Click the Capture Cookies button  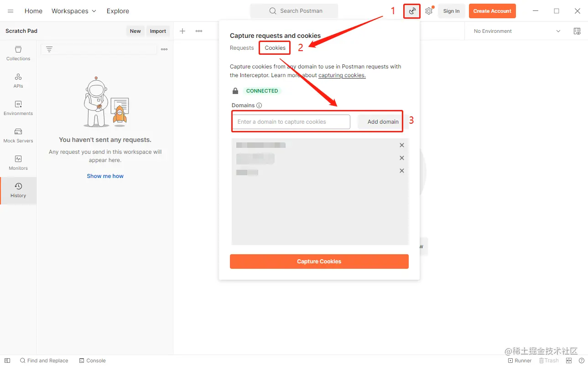[x=319, y=261]
